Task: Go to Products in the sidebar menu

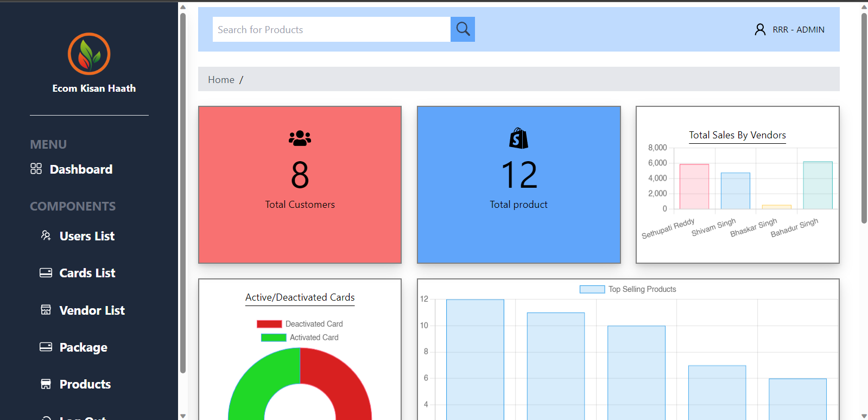Action: coord(85,384)
